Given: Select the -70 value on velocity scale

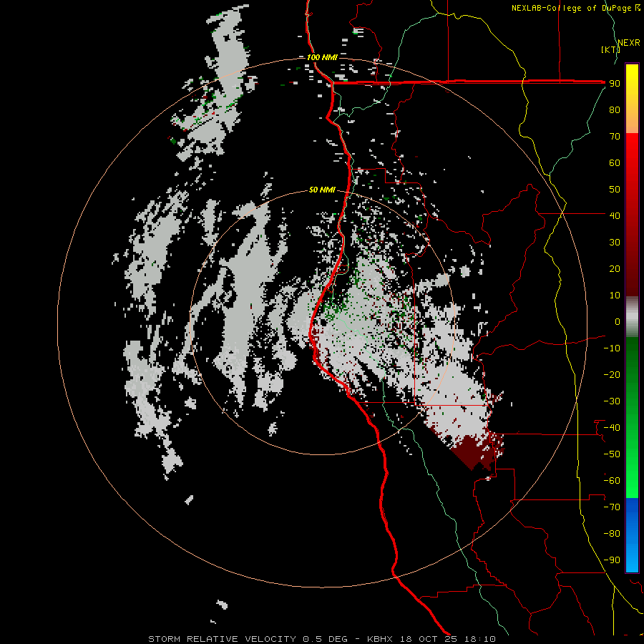Looking at the screenshot, I should [612, 507].
